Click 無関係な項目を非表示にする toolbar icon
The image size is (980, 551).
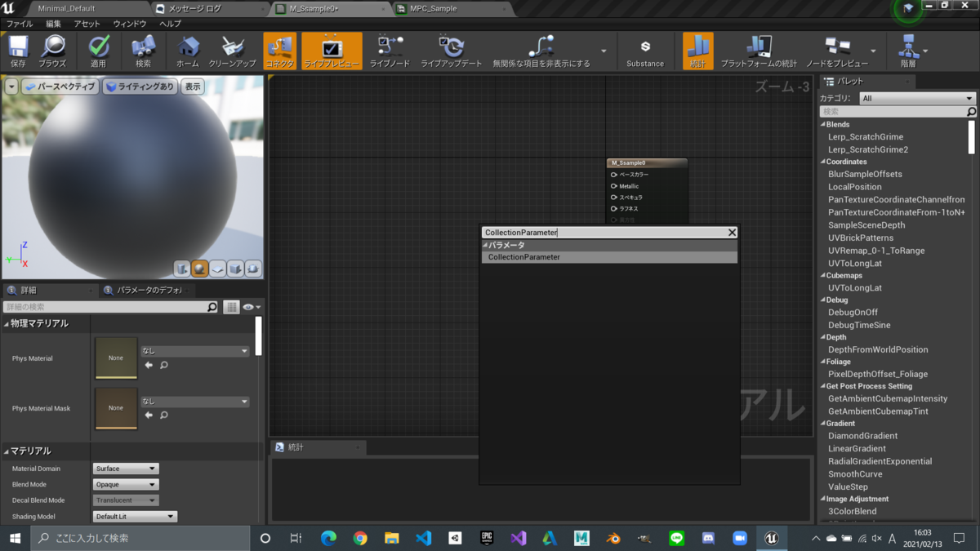541,51
